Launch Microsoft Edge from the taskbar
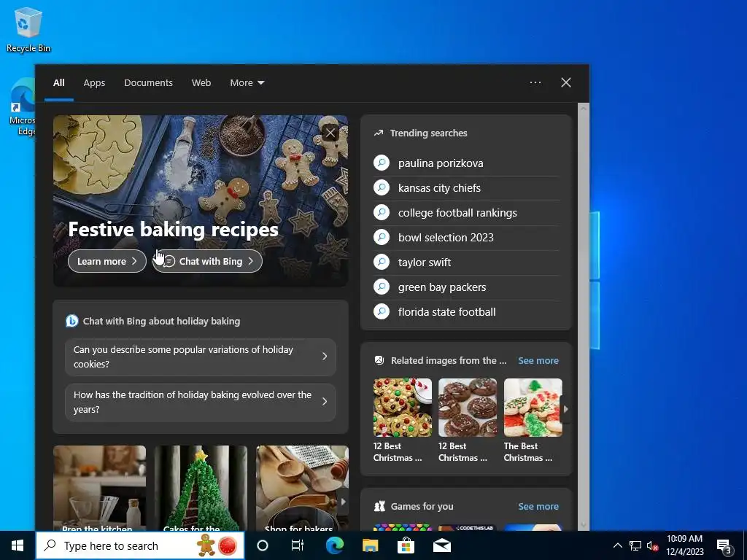This screenshot has width=747, height=560. (334, 545)
